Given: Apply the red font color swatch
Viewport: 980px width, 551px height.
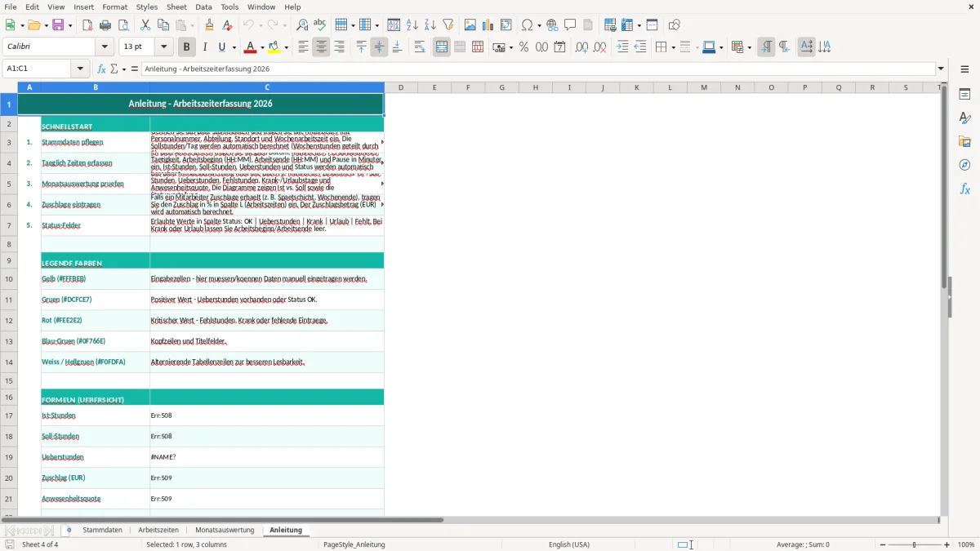Looking at the screenshot, I should coord(250,47).
